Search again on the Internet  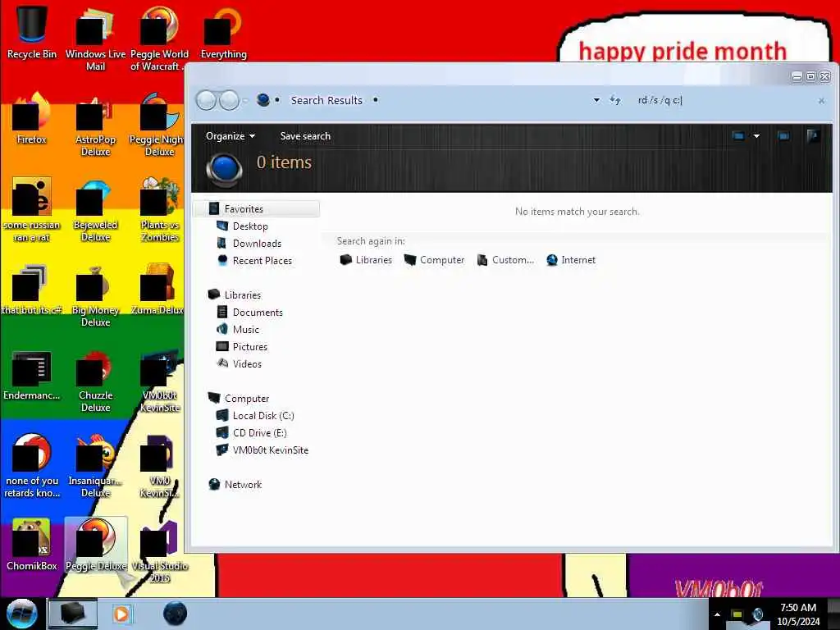pos(571,260)
